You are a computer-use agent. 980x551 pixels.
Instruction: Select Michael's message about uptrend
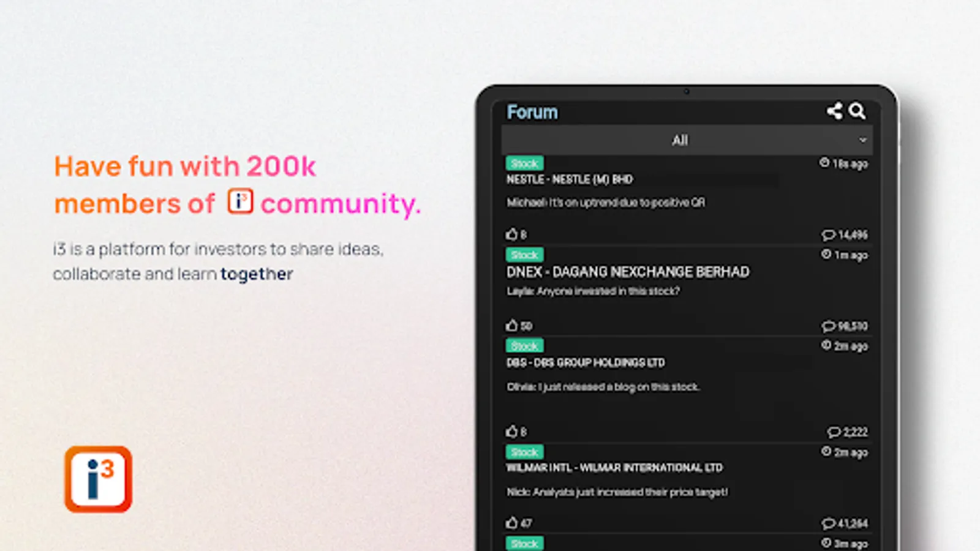(x=606, y=203)
